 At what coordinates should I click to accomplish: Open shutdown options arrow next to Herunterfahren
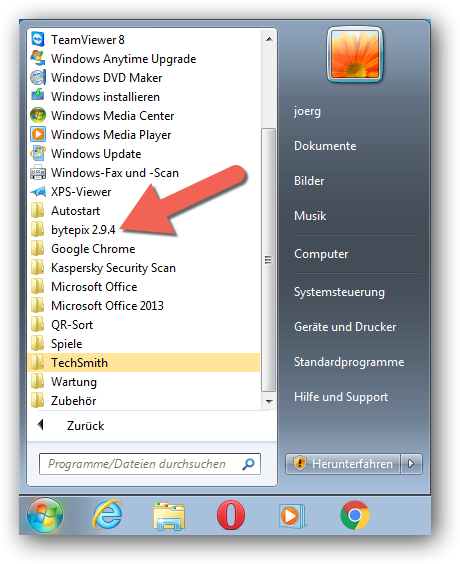coord(411,464)
